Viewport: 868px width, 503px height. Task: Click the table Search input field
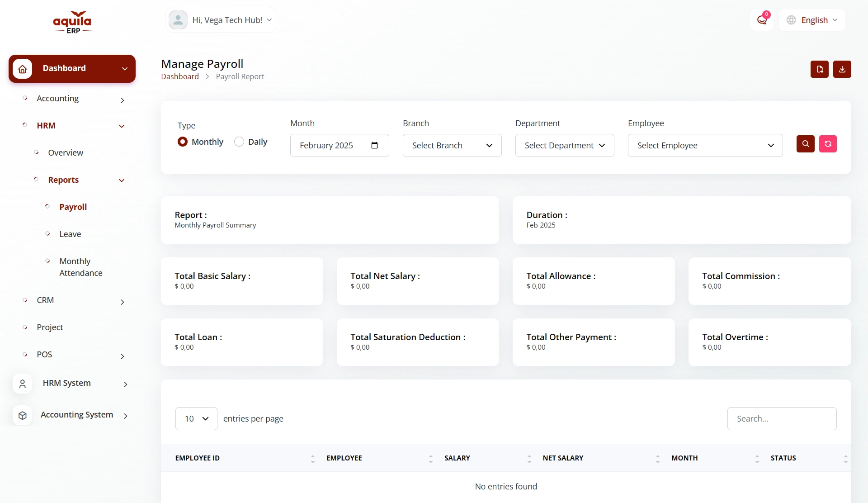(x=782, y=418)
